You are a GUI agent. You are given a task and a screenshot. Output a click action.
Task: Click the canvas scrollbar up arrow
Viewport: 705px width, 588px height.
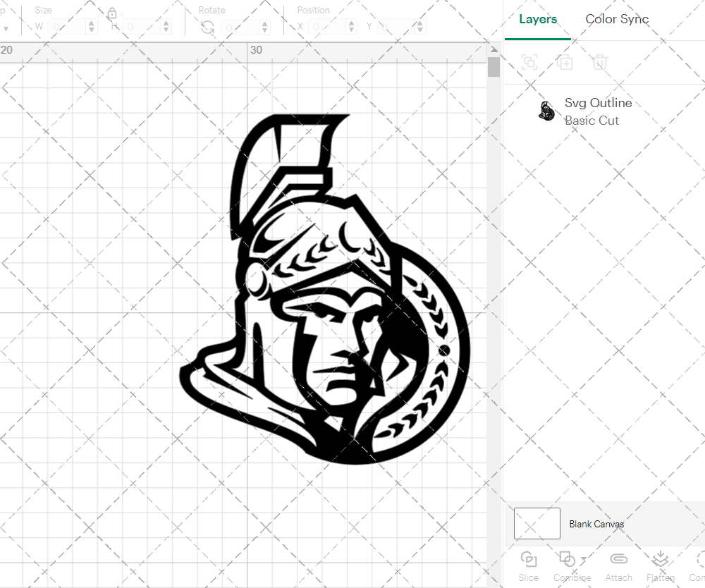pyautogui.click(x=493, y=49)
